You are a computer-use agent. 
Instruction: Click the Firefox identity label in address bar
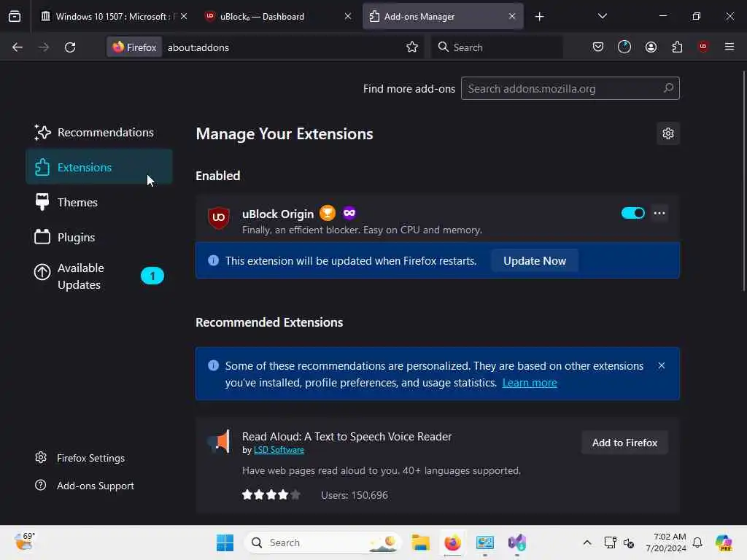click(134, 47)
